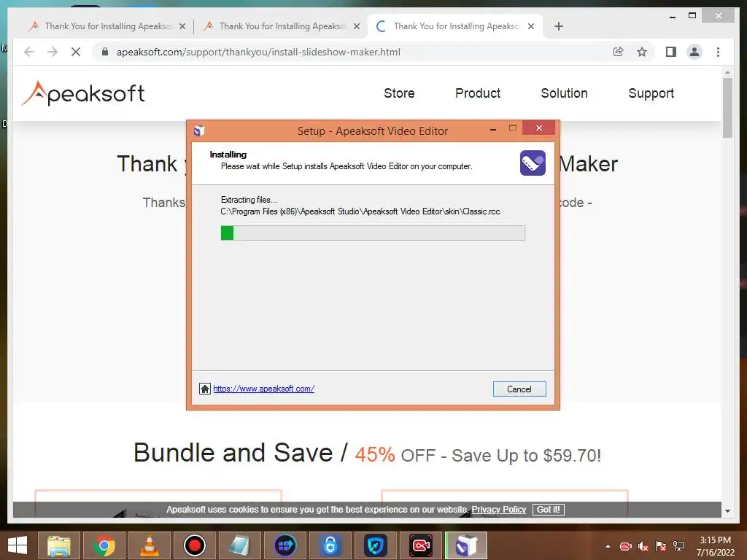The height and width of the screenshot is (560, 747).
Task: Switch to the second Thank You for Installing tab
Action: click(x=282, y=26)
